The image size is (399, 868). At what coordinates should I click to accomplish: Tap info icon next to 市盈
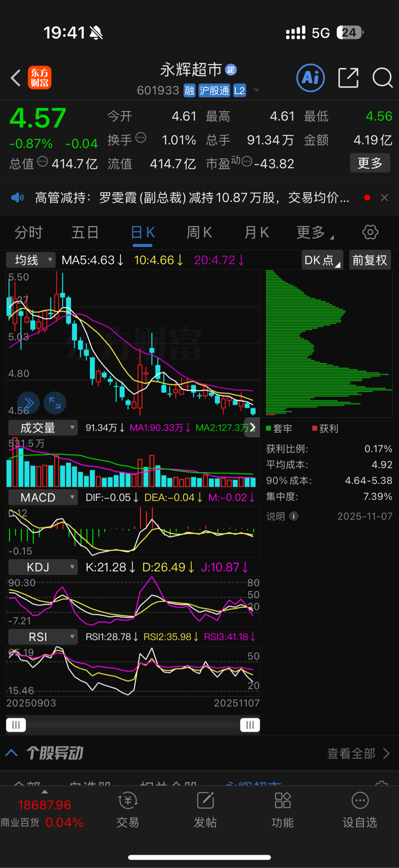247,162
